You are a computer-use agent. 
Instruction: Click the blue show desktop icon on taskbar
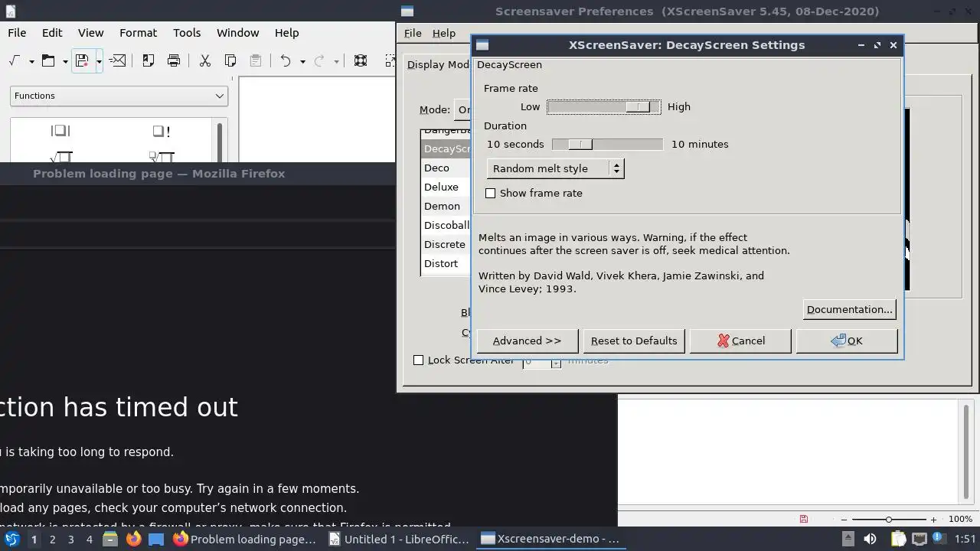[x=156, y=539]
